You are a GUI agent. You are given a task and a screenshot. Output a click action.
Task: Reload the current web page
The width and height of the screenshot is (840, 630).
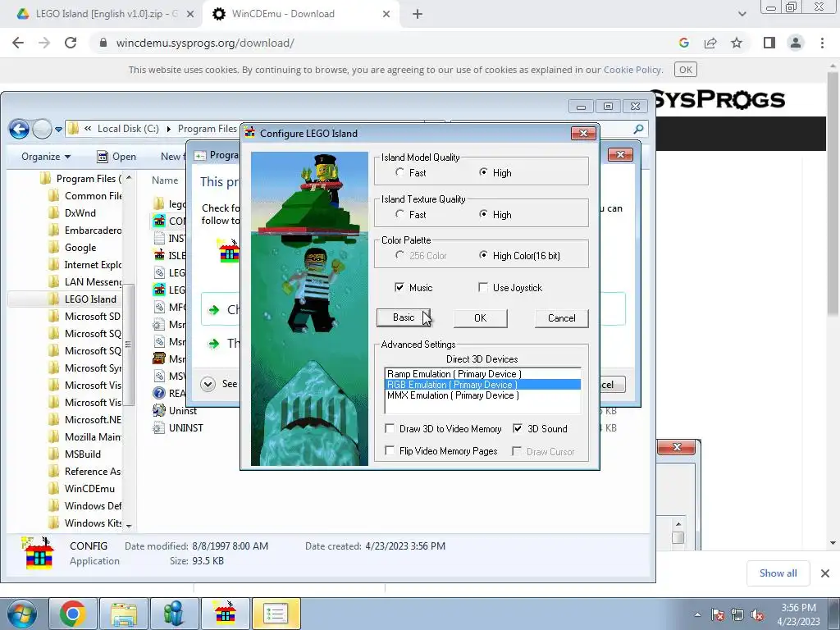coord(71,43)
